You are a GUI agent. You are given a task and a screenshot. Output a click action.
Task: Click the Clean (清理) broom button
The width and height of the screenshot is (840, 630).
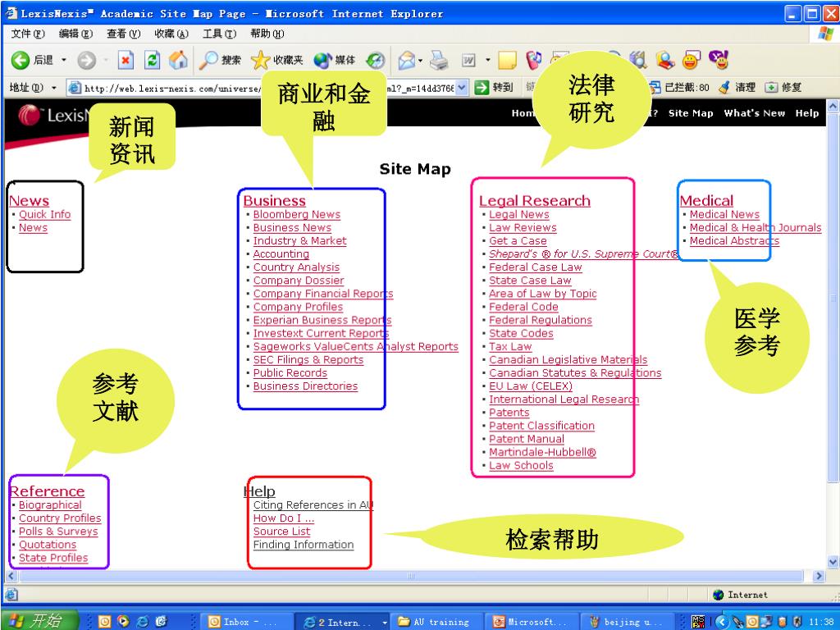(x=737, y=87)
